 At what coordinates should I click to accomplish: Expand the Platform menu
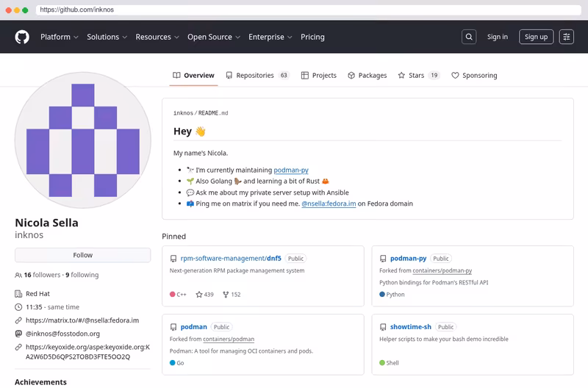[x=60, y=37]
